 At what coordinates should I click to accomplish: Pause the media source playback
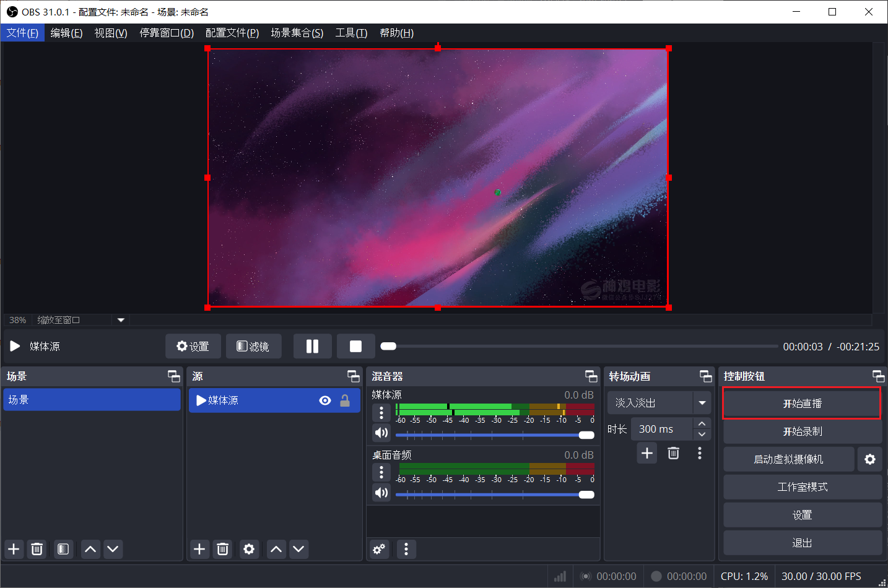(x=312, y=346)
